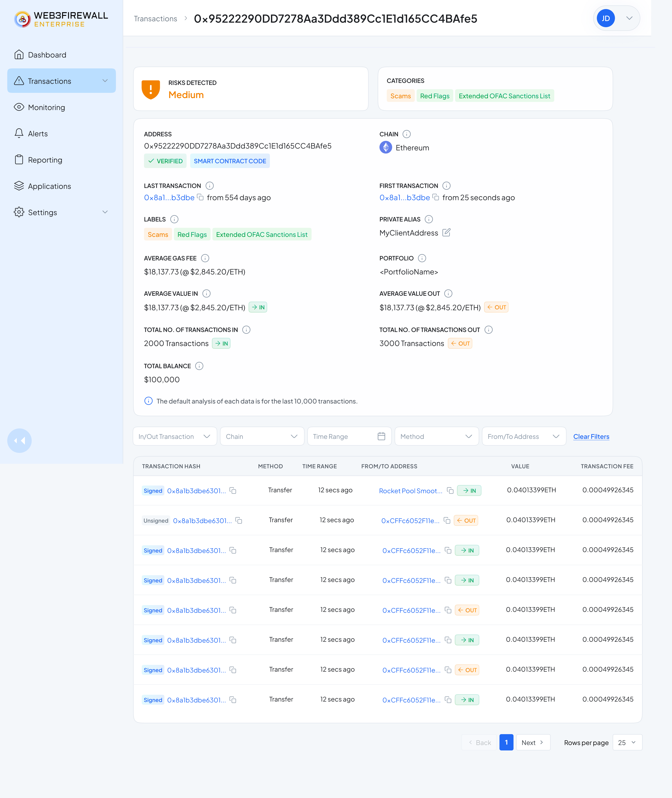Open the Chain filter dropdown
The image size is (672, 798).
tap(262, 436)
